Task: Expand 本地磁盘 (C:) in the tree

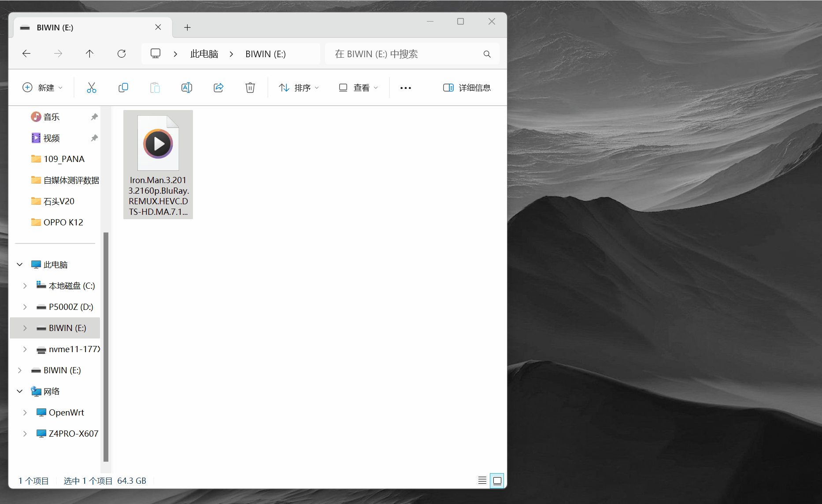Action: 25,286
